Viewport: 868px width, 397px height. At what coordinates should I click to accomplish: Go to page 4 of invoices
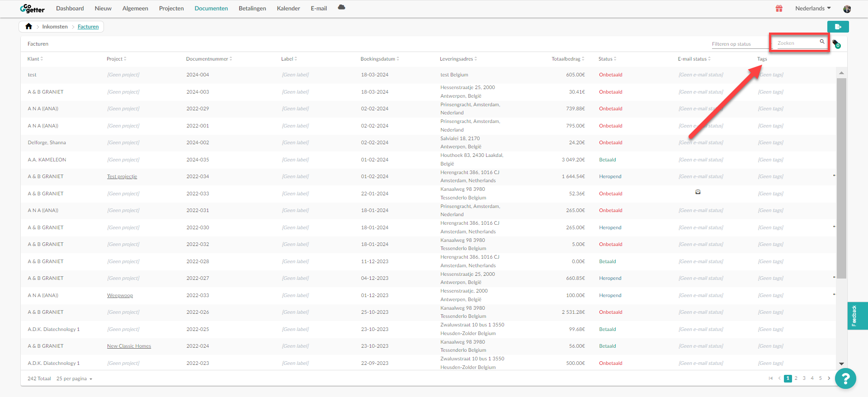(x=812, y=378)
